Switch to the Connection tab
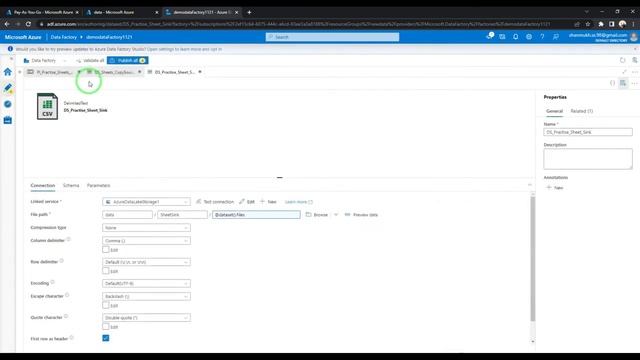The image size is (640, 360). pyautogui.click(x=42, y=185)
